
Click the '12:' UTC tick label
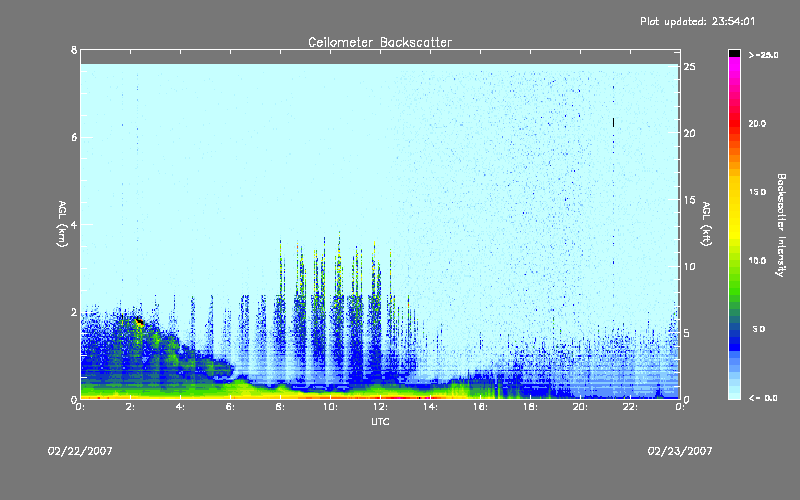(380, 407)
